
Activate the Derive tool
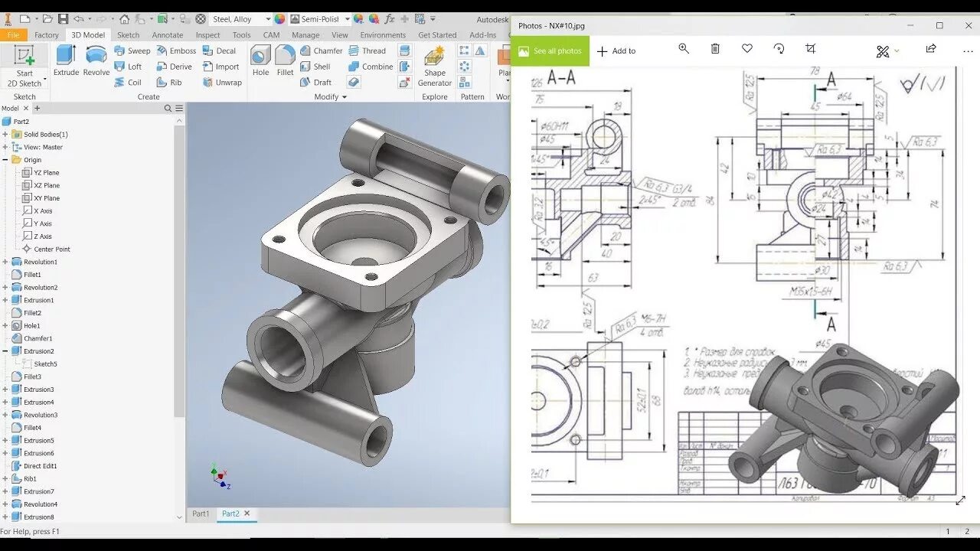coord(175,67)
